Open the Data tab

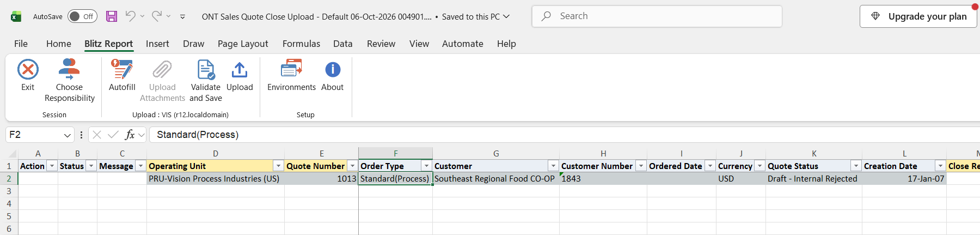(x=343, y=44)
